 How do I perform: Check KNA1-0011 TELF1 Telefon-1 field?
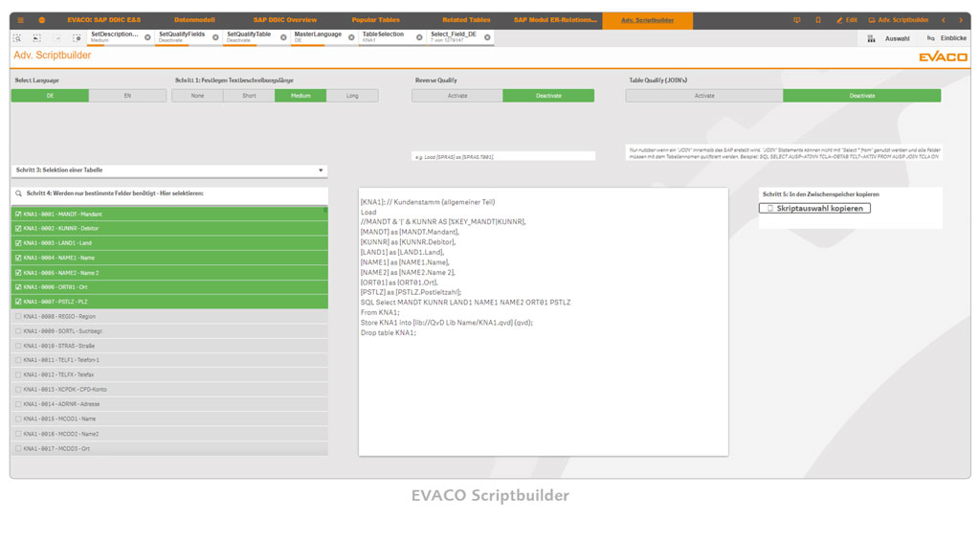click(169, 360)
